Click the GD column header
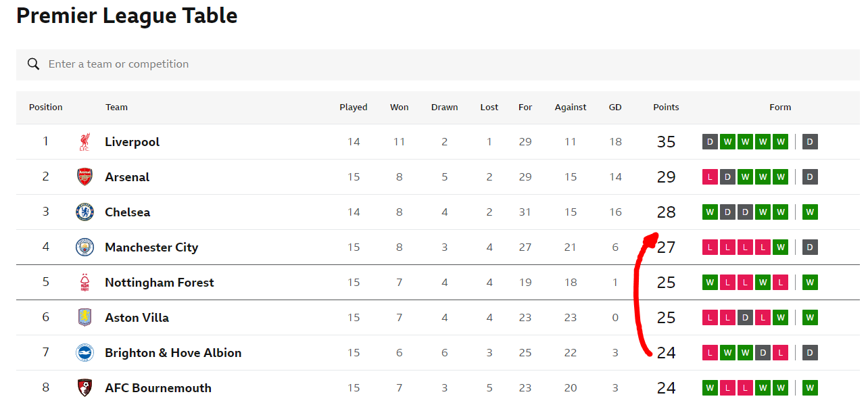868x405 pixels. tap(615, 108)
